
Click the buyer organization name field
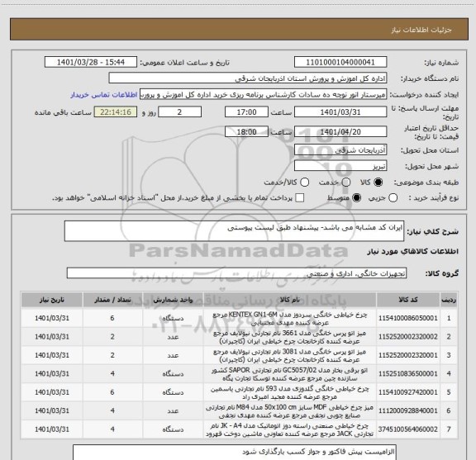pyautogui.click(x=248, y=78)
